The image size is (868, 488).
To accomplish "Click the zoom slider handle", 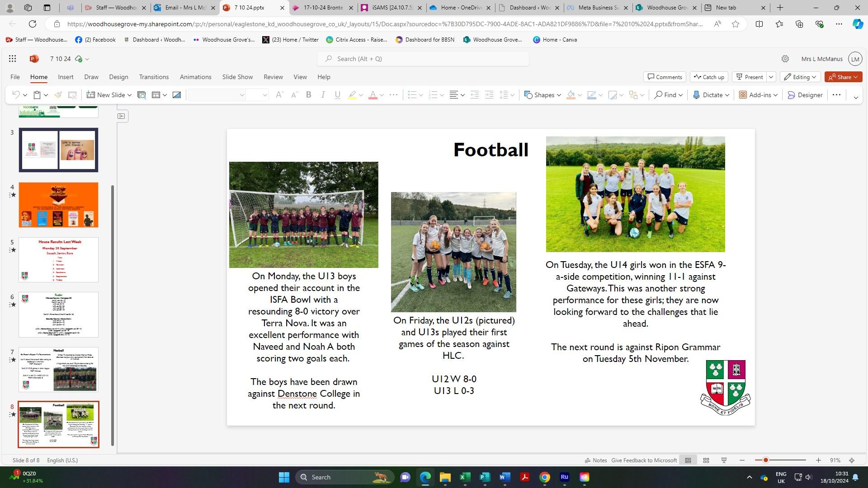I will coord(765,460).
